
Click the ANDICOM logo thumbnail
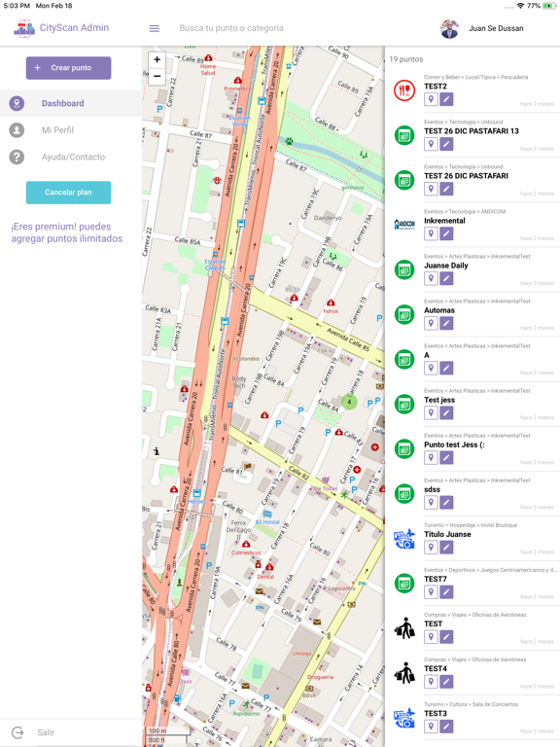coord(404,225)
